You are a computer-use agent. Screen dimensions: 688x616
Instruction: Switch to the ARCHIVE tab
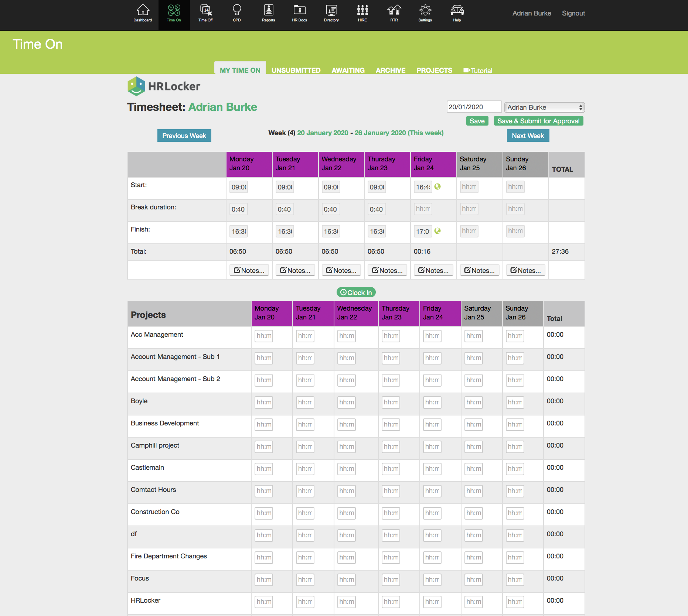(x=390, y=70)
